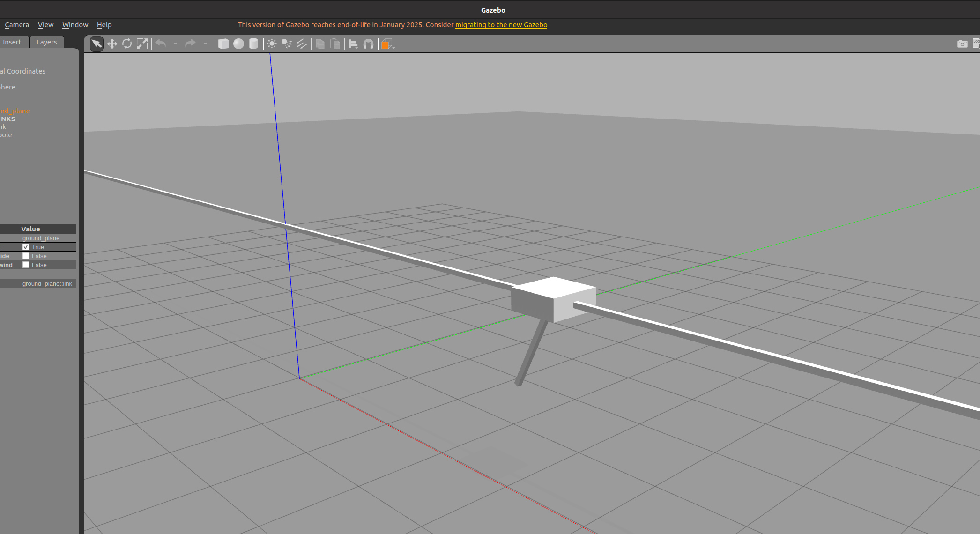Uncheck the True checkbox for ground_plane
Image resolution: width=980 pixels, height=534 pixels.
click(26, 247)
